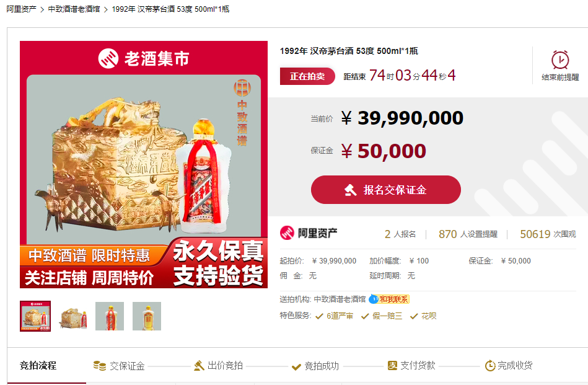This screenshot has width=588, height=385.
Task: Click the 完成收货 clock icon
Action: [489, 366]
